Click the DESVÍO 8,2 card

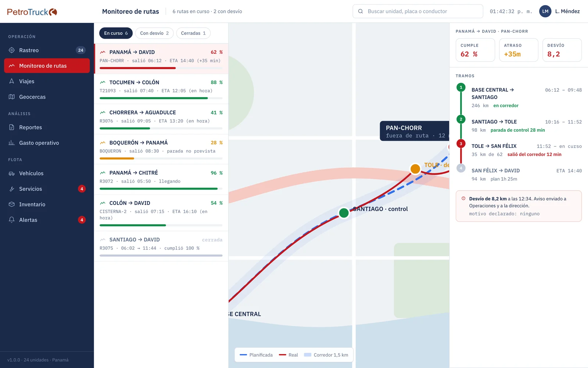coord(562,50)
